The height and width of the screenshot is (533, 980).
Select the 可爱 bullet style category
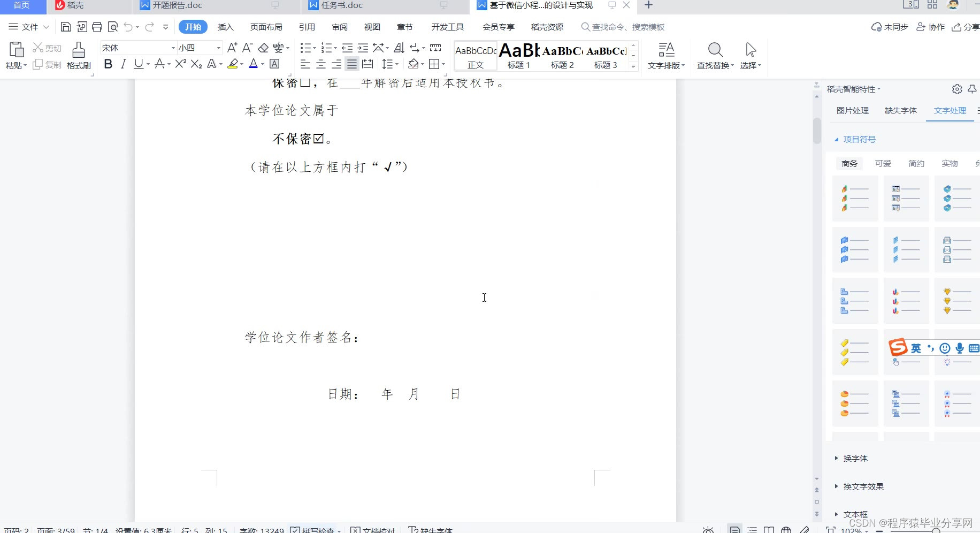(883, 163)
